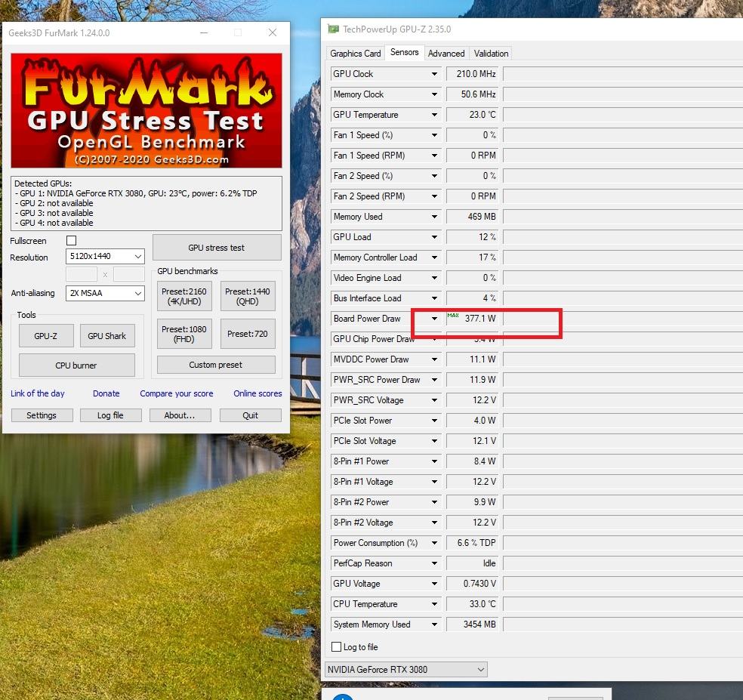Screen dimensions: 743x700
Task: Open the CPU burner tool
Action: [76, 365]
